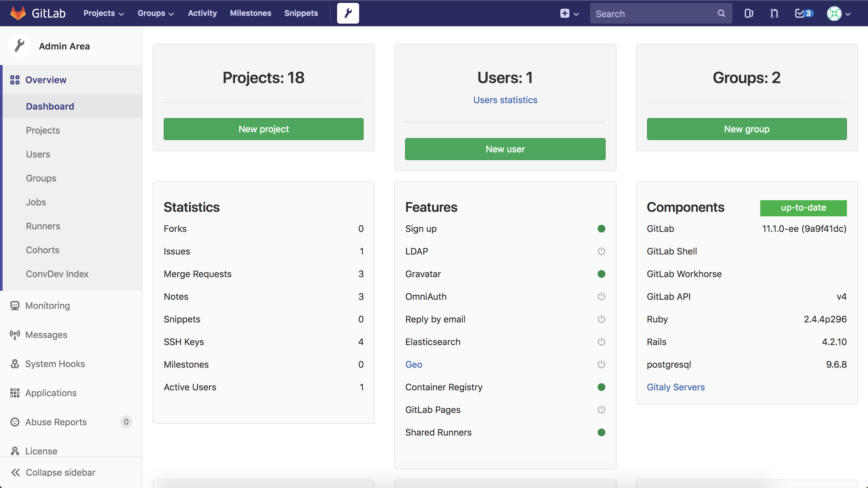Click the Gravatar green status dot
The width and height of the screenshot is (868, 488).
point(601,274)
